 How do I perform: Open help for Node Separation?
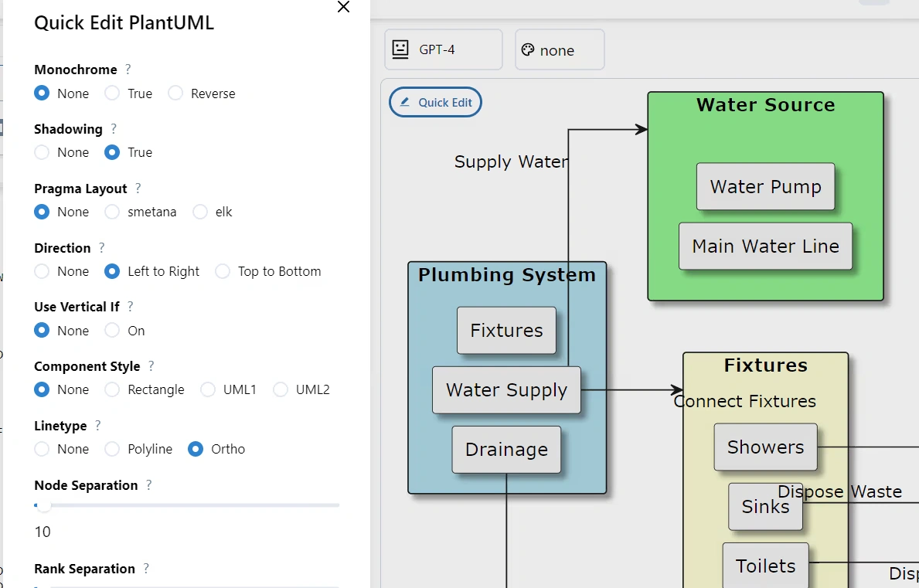tap(148, 484)
